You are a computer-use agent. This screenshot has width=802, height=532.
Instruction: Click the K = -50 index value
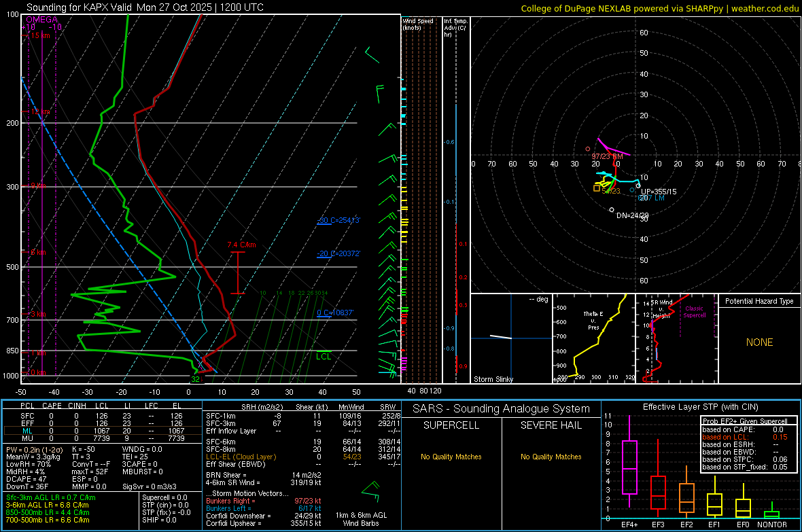pyautogui.click(x=84, y=449)
